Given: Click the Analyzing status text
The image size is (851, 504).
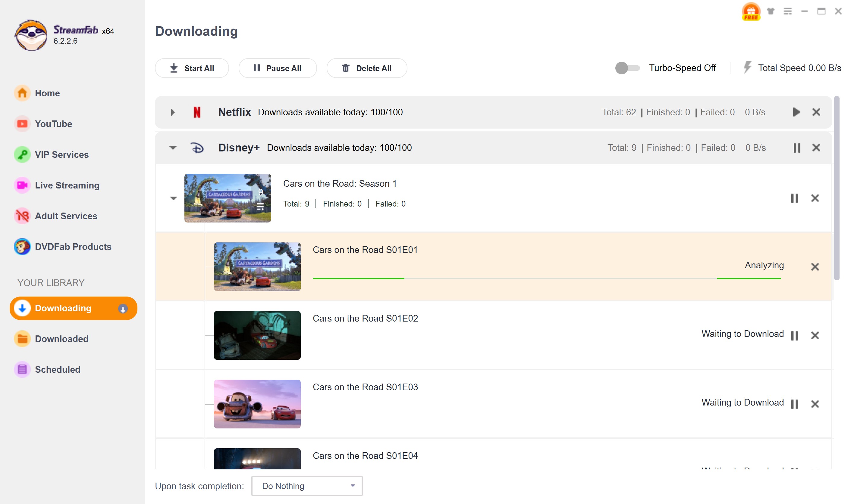Looking at the screenshot, I should click(764, 265).
